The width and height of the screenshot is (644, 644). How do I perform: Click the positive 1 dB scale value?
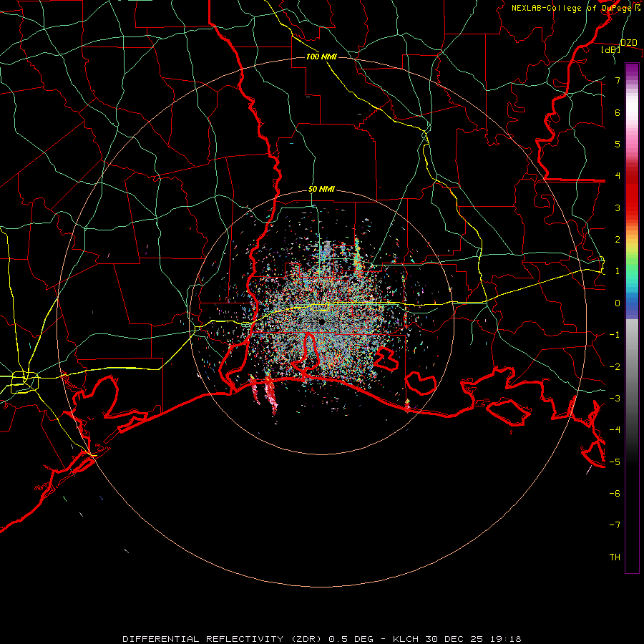[x=618, y=271]
